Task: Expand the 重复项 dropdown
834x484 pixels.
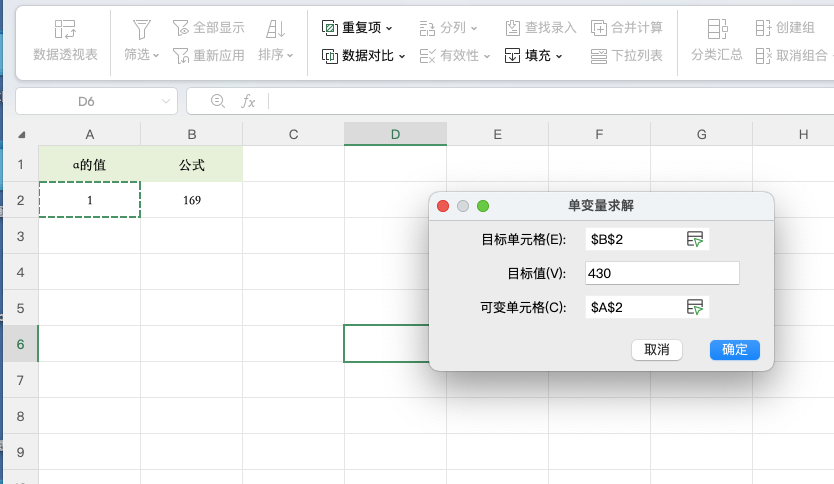Action: click(389, 28)
